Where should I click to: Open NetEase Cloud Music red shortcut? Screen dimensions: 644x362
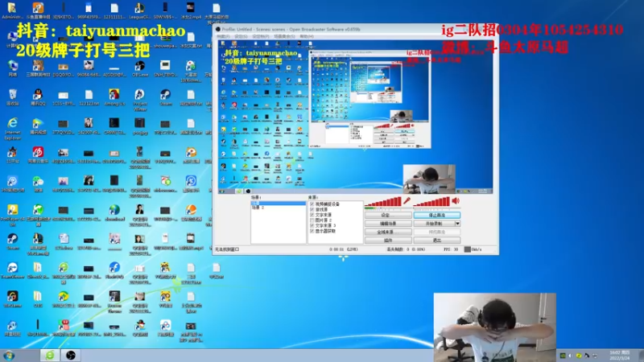[38, 155]
